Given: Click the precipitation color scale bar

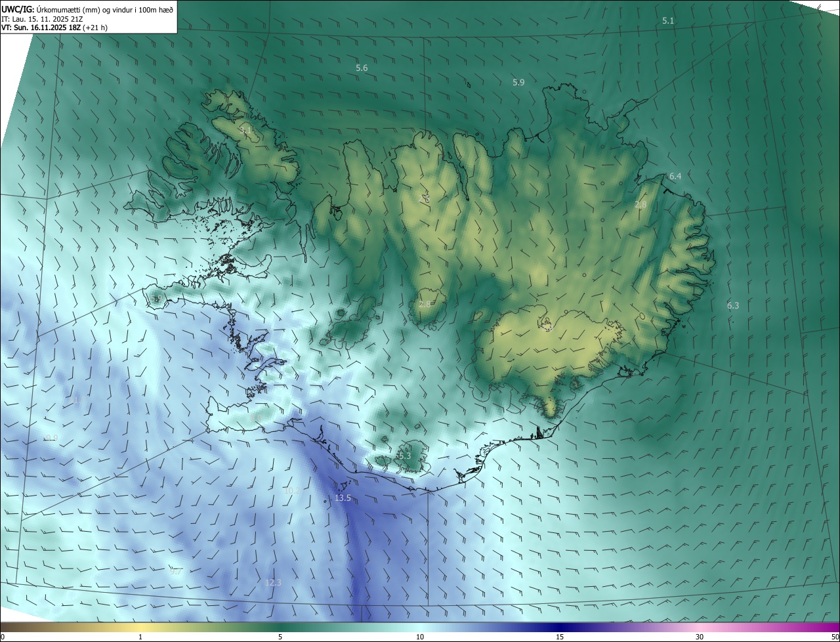Looking at the screenshot, I should click(420, 628).
